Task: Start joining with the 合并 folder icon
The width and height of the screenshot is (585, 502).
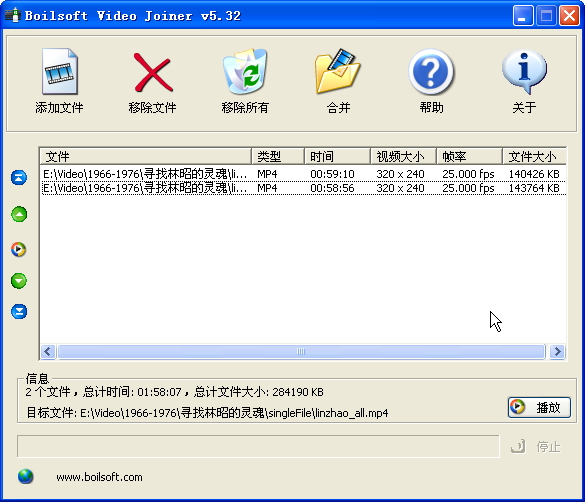Action: point(338,71)
